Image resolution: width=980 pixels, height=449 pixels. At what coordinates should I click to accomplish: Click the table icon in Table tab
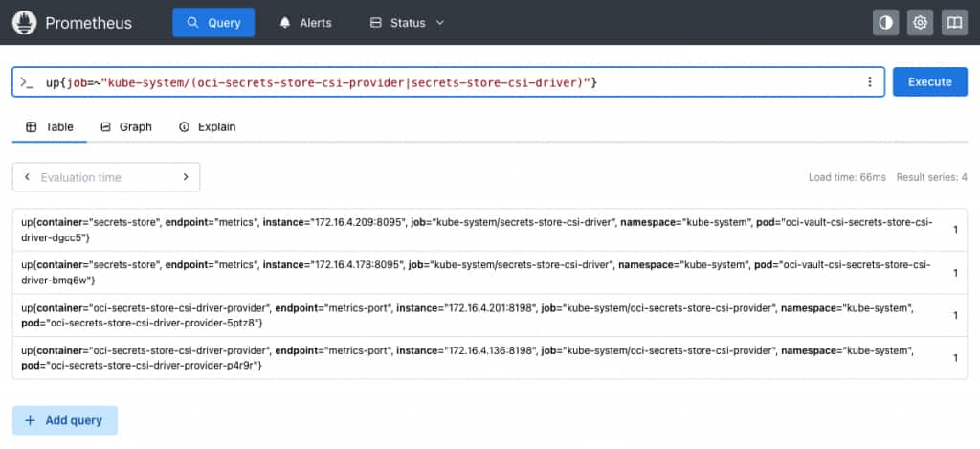tap(31, 127)
